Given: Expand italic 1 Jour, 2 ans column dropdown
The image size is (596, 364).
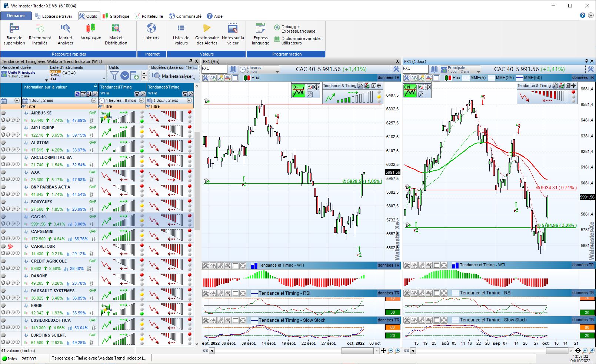Looking at the screenshot, I should (x=189, y=100).
